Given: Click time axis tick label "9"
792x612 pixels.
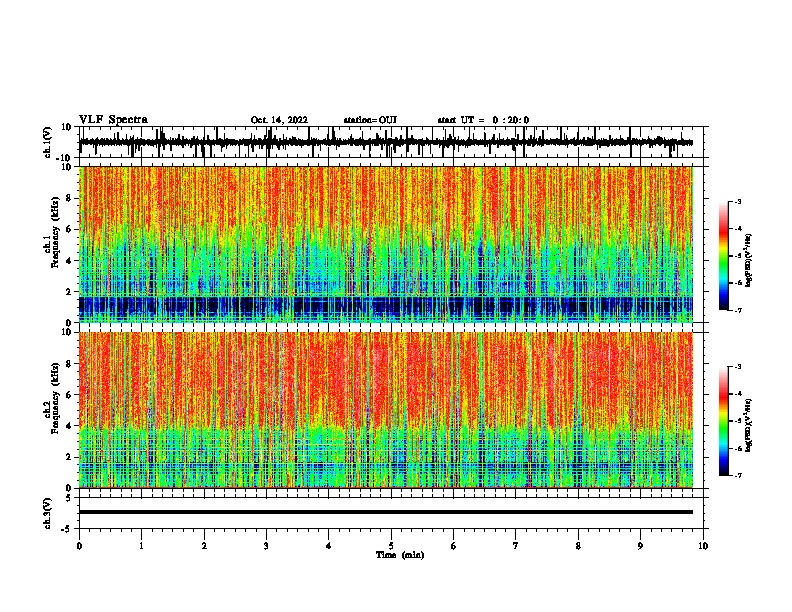Looking at the screenshot, I should (x=640, y=546).
